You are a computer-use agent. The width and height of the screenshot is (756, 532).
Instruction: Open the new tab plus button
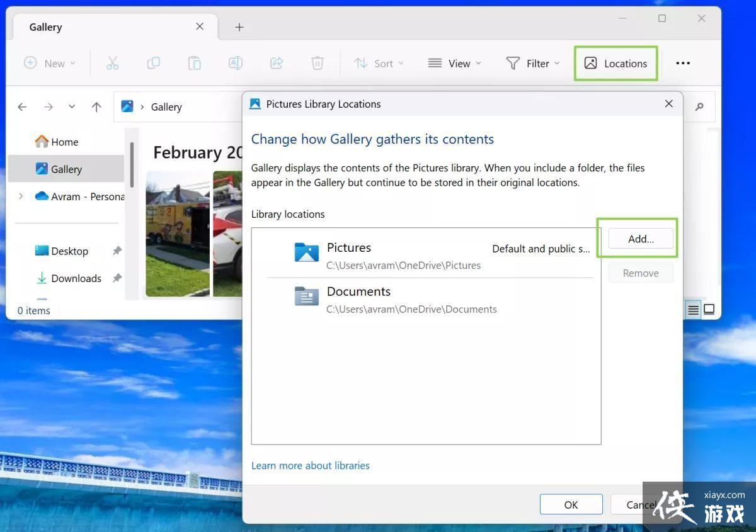point(239,27)
